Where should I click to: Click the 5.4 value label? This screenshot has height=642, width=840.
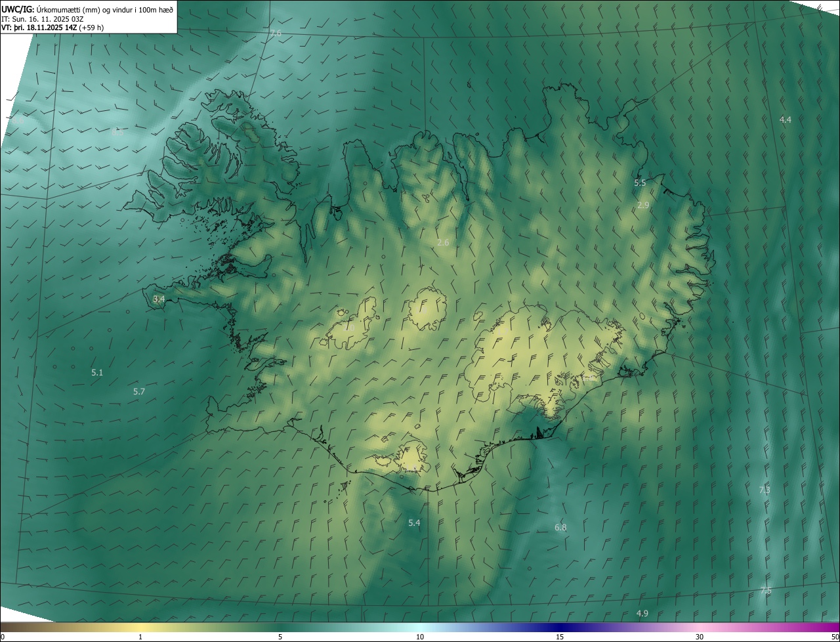(x=414, y=523)
